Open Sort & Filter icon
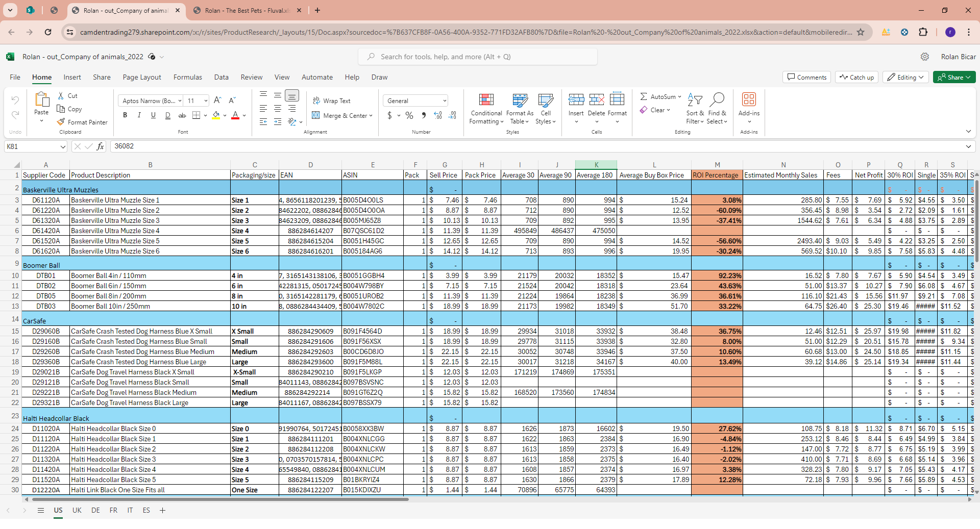Viewport: 980px width, 529px height. click(x=695, y=99)
